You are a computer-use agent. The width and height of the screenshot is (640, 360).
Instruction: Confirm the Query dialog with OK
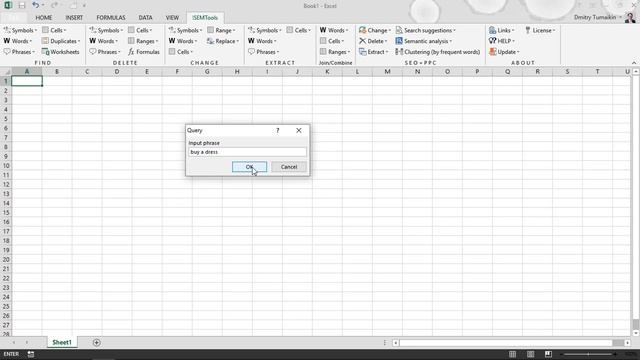[x=249, y=167]
